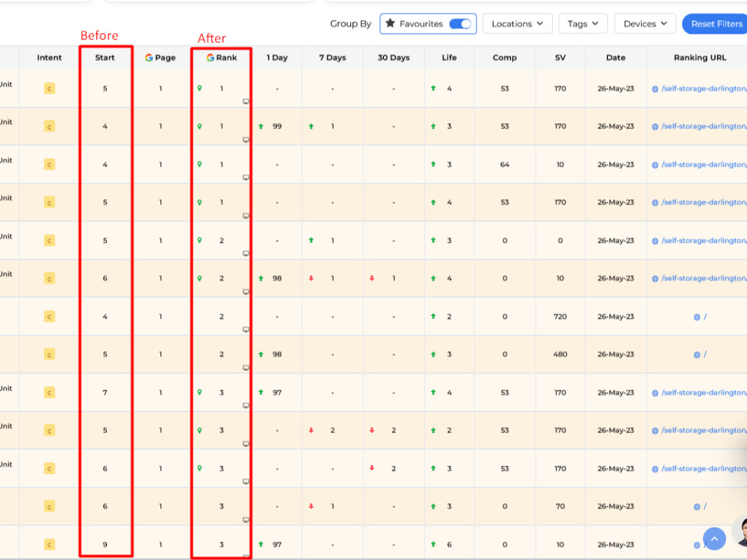Click the Google logo in Rank header
This screenshot has width=747, height=560.
tap(210, 57)
